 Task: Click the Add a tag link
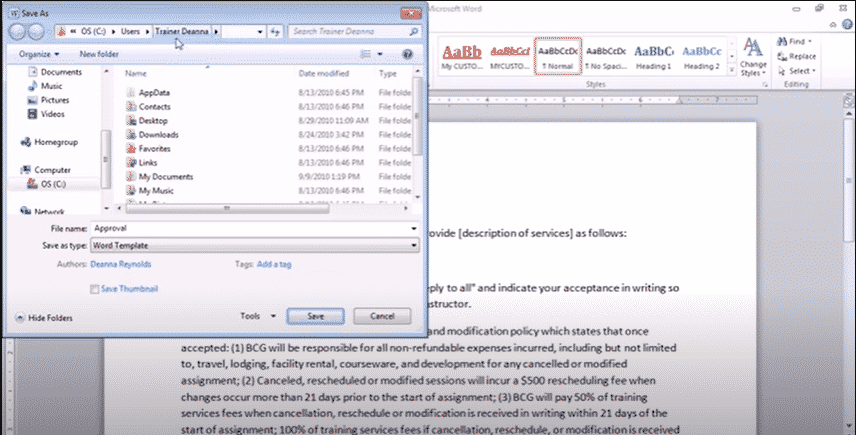(x=273, y=264)
